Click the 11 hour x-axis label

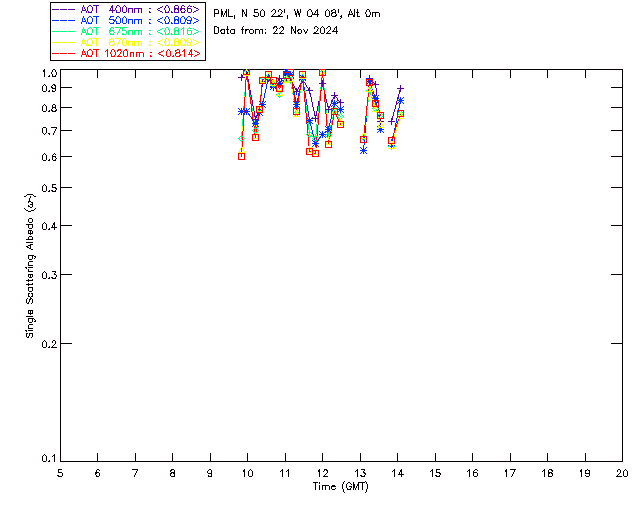coord(285,473)
